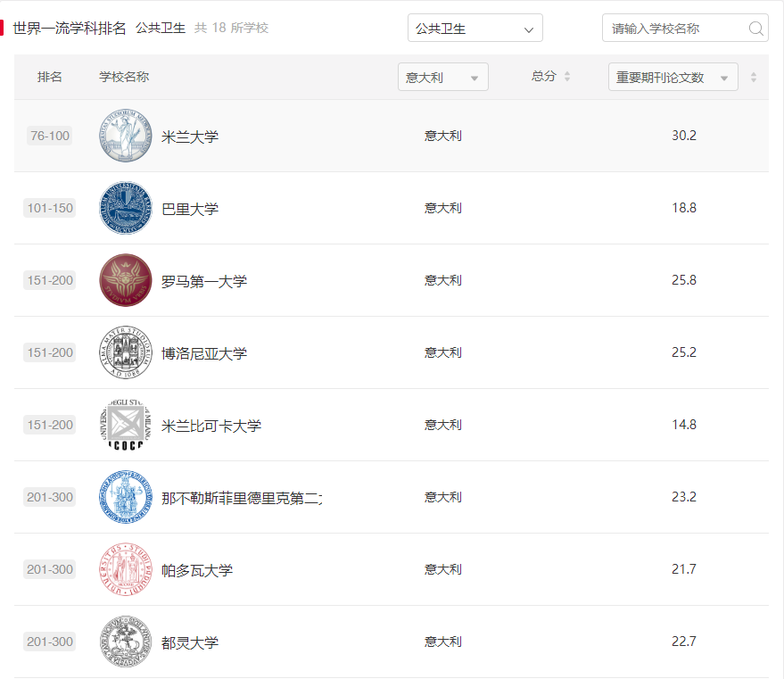The image size is (784, 679).
Task: Toggle ascending sort on the 总分 column
Action: click(x=568, y=72)
